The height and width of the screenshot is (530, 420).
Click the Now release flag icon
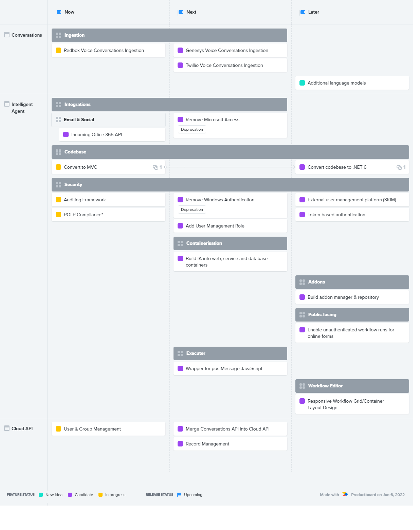[59, 12]
